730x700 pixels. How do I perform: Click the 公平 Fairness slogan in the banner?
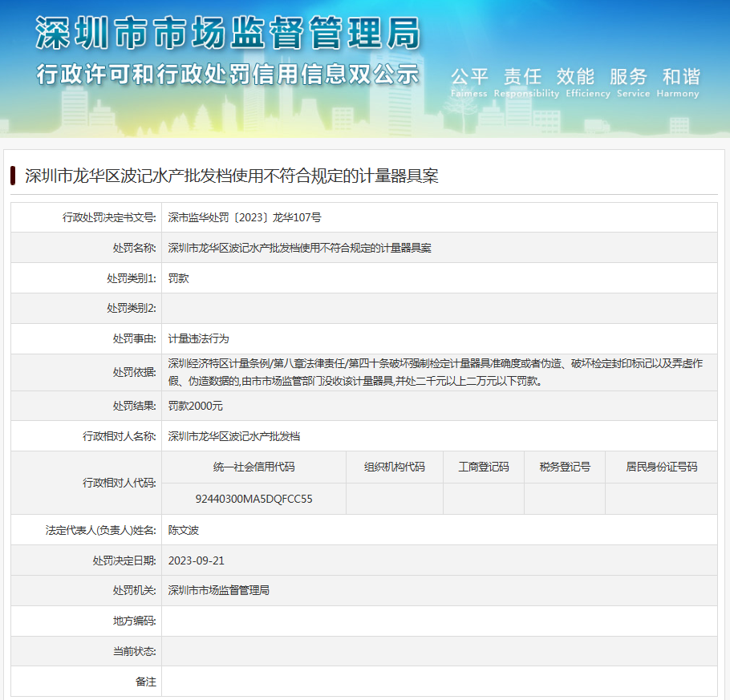pyautogui.click(x=469, y=82)
